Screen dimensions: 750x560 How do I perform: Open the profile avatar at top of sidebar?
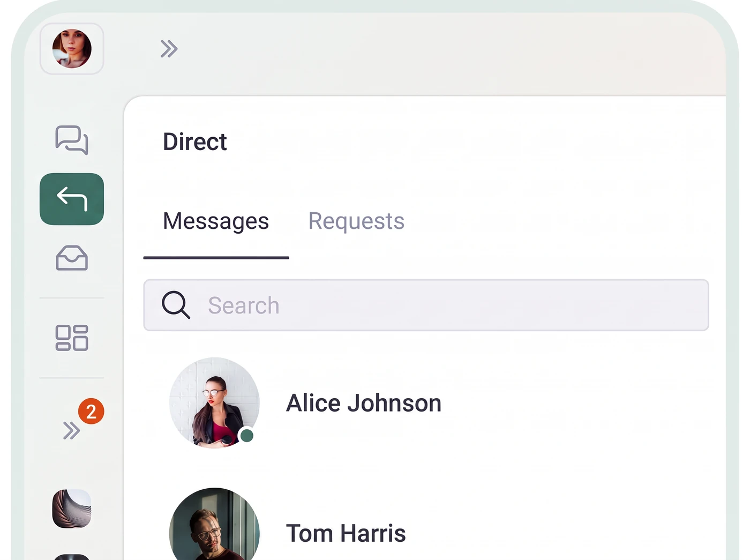pos(72,49)
